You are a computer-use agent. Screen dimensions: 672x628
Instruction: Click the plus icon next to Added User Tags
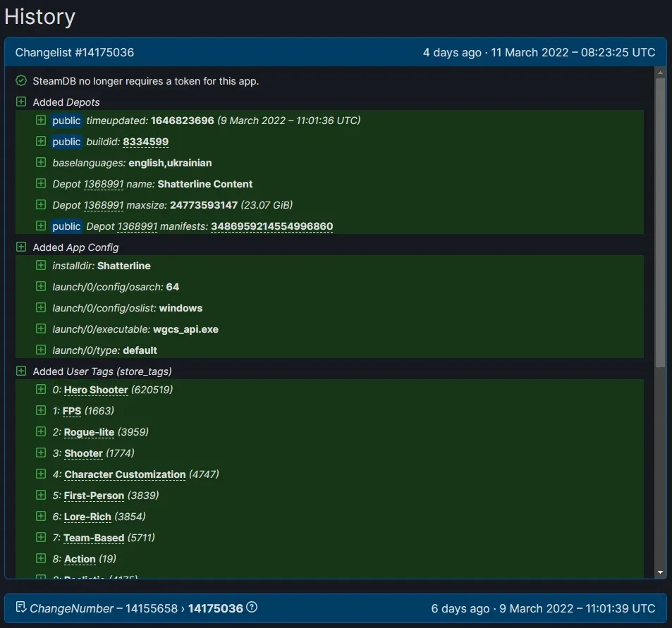(x=21, y=371)
